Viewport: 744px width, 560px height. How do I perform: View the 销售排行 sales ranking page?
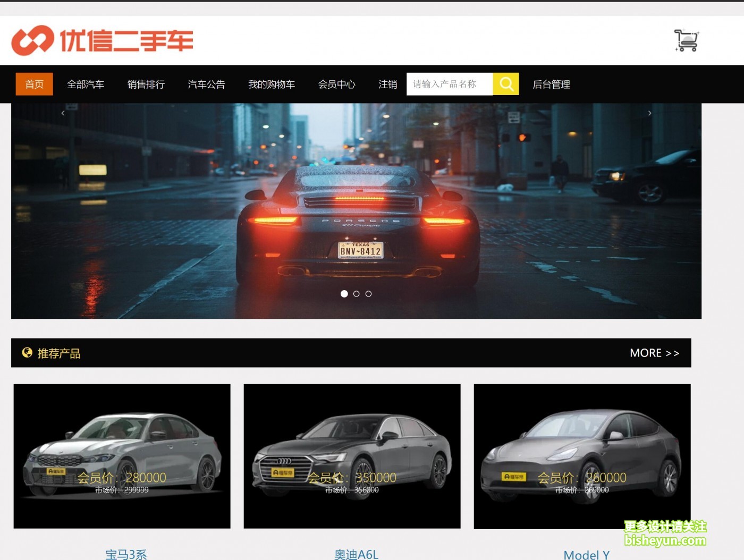pyautogui.click(x=146, y=84)
